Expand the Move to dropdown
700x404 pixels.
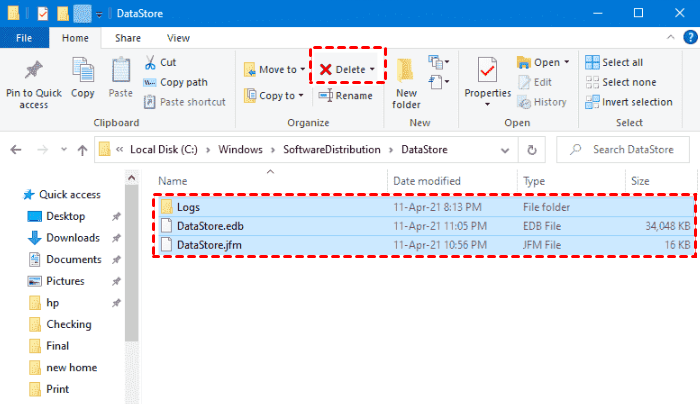303,69
